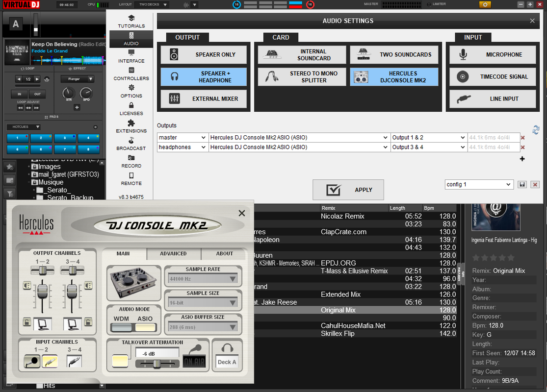Screen dimensions: 547x392
Task: Open the Hotcues pad mode dropdown
Action: tap(24, 127)
